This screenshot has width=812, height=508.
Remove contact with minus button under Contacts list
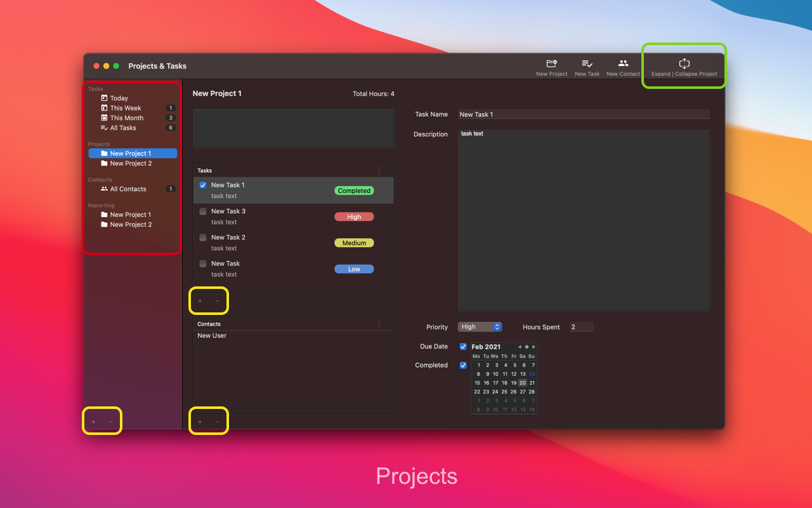pos(217,422)
